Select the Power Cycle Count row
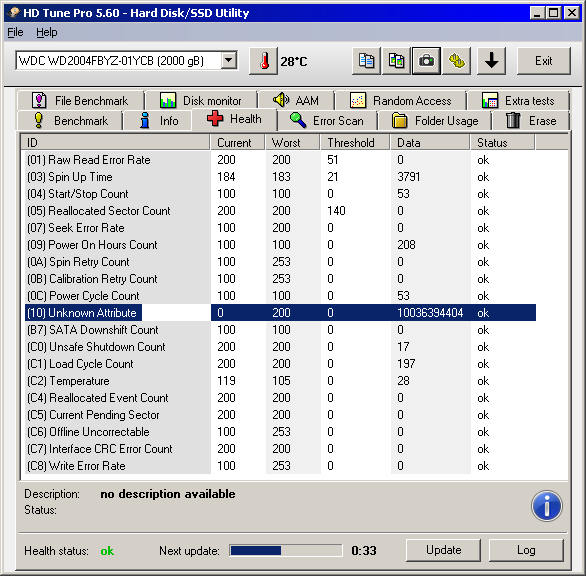586x576 pixels. point(280,296)
